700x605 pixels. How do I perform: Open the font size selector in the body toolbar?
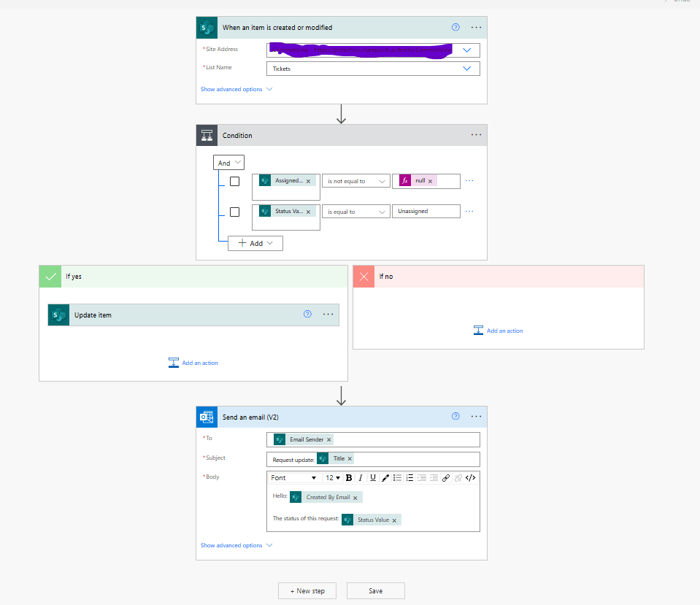tap(333, 477)
